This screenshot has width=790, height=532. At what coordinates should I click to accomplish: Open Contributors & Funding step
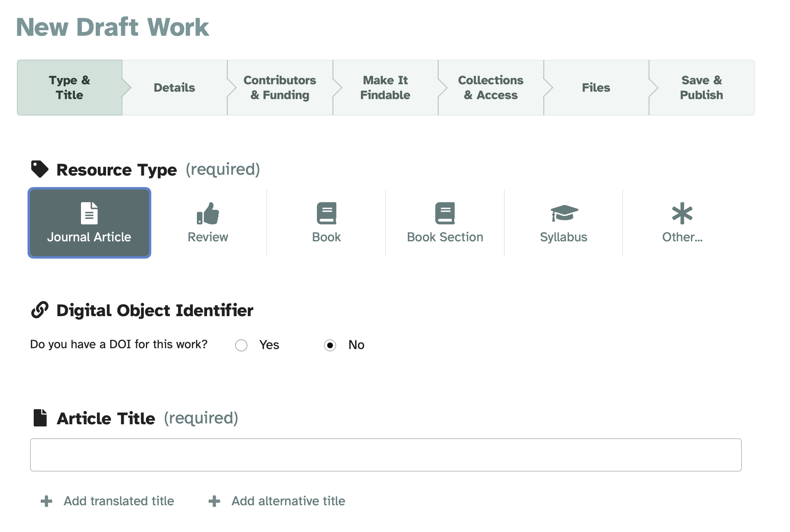point(280,88)
